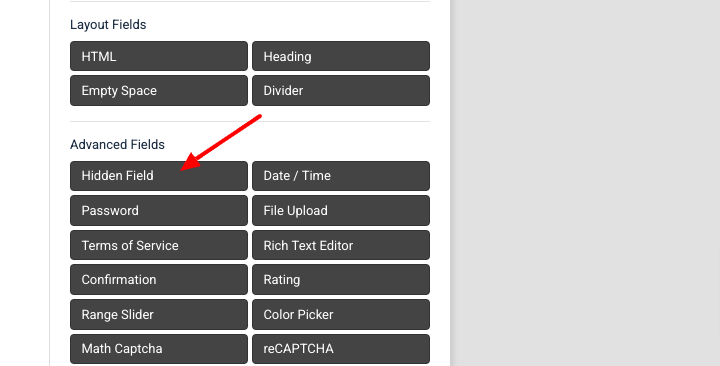720x366 pixels.
Task: Add the Hidden Field button
Action: [x=159, y=176]
